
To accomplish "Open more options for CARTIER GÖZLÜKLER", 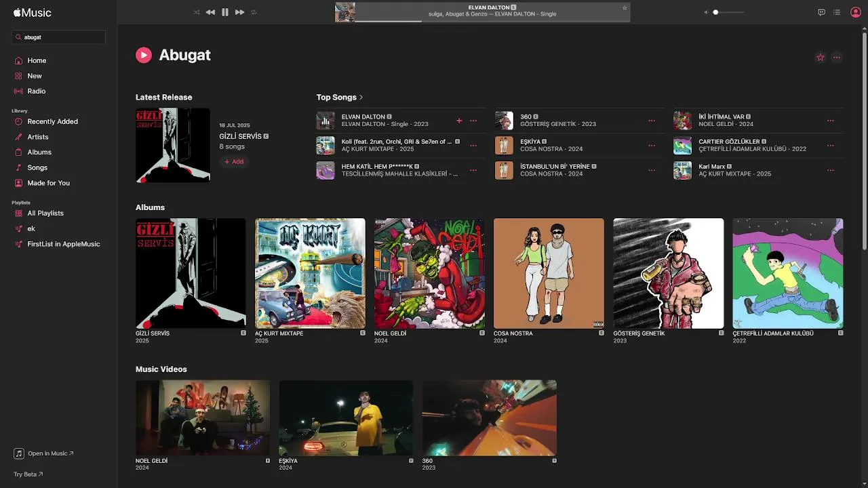I will [831, 146].
